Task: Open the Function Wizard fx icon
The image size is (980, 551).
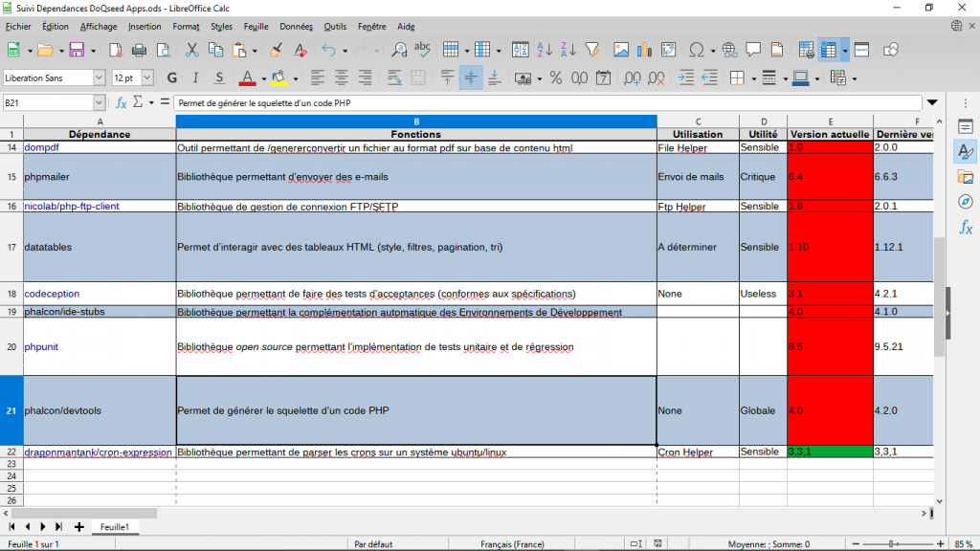Action: (x=122, y=102)
